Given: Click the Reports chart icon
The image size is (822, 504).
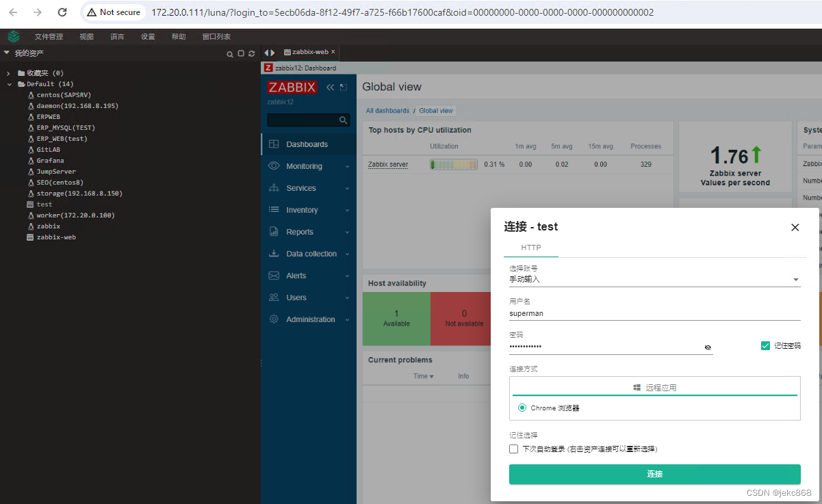Looking at the screenshot, I should (x=274, y=232).
